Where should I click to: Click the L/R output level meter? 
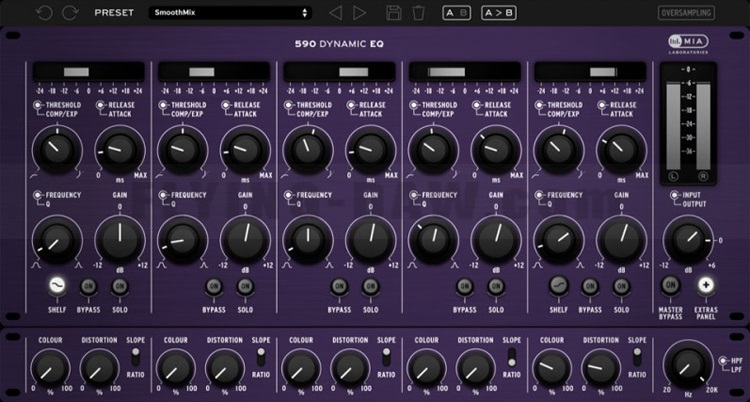click(688, 123)
